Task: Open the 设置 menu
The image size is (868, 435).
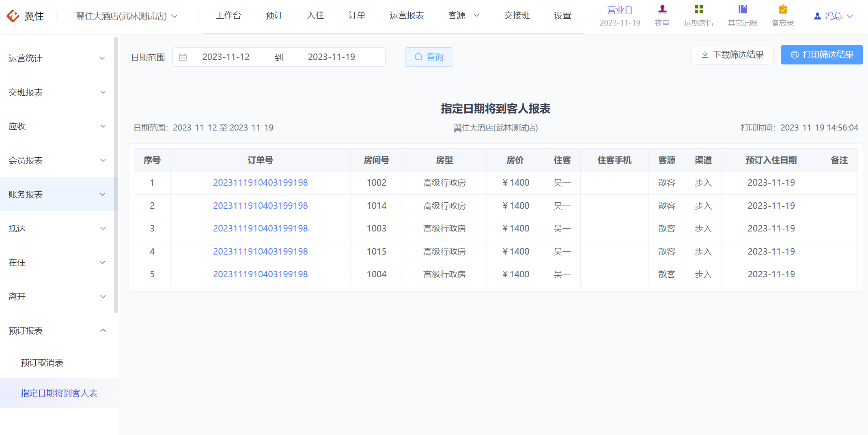Action: (x=562, y=15)
